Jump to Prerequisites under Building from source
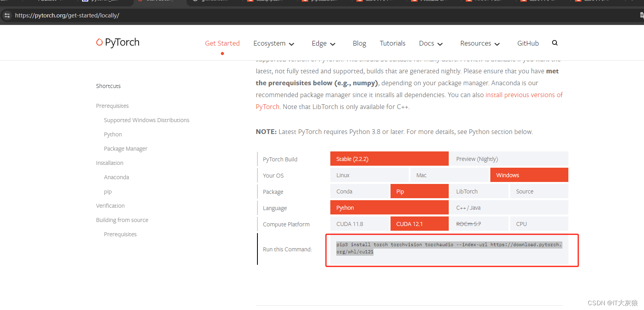 120,234
